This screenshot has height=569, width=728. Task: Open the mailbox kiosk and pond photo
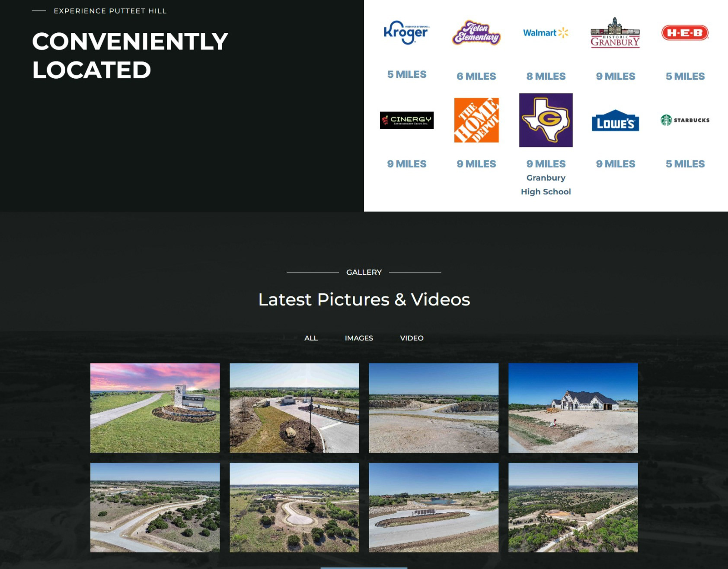pos(434,508)
